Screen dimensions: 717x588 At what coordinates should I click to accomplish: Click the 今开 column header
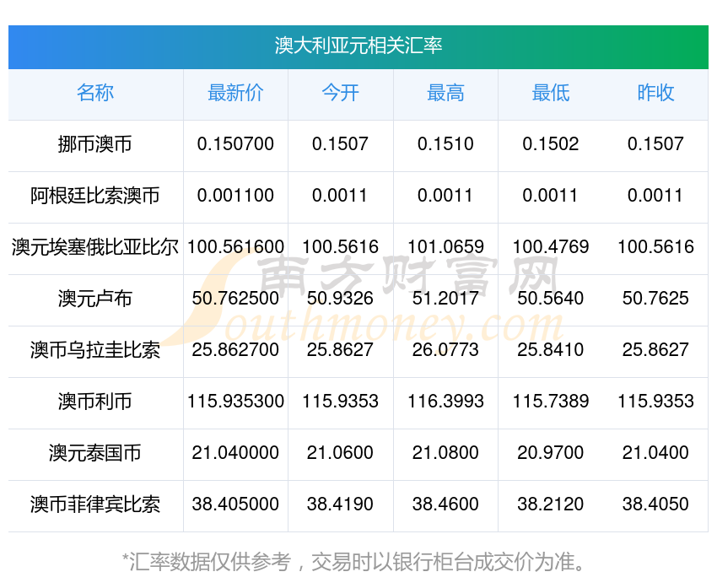340,93
